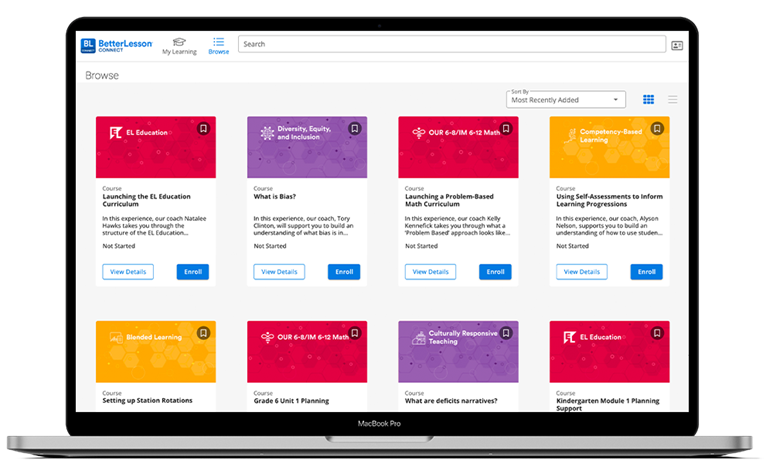
Task: Click the Browse page heading
Action: coord(102,75)
